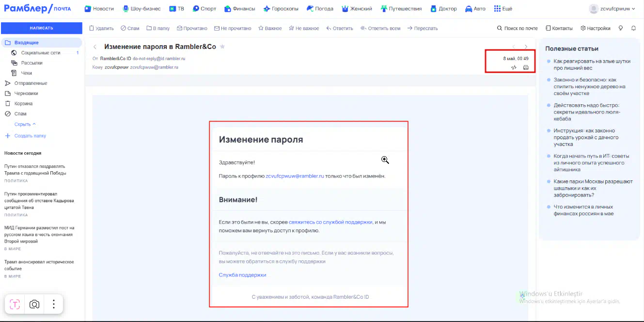This screenshot has width=644, height=322.
Task: Open the Контакты page
Action: click(559, 28)
